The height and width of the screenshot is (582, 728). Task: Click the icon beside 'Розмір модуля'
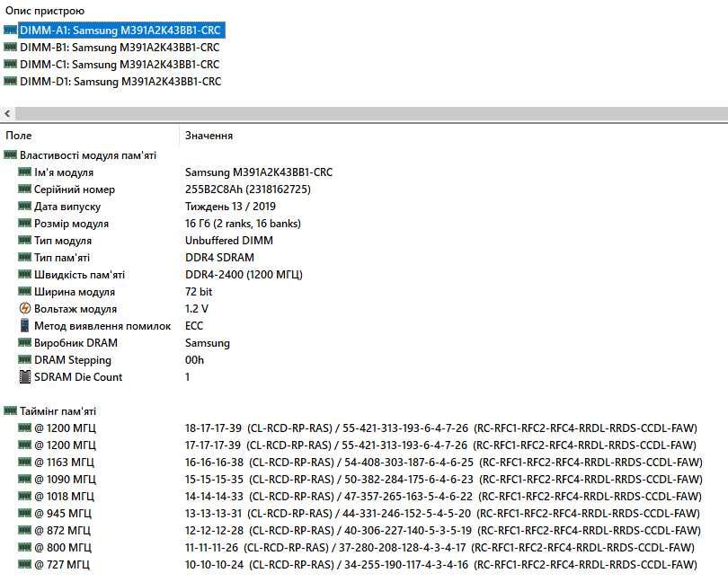click(24, 224)
